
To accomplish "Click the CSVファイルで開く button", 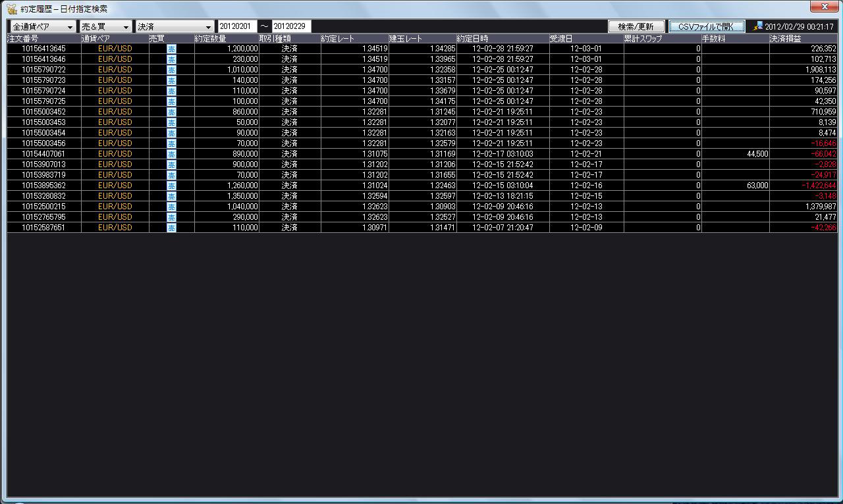I will click(707, 27).
